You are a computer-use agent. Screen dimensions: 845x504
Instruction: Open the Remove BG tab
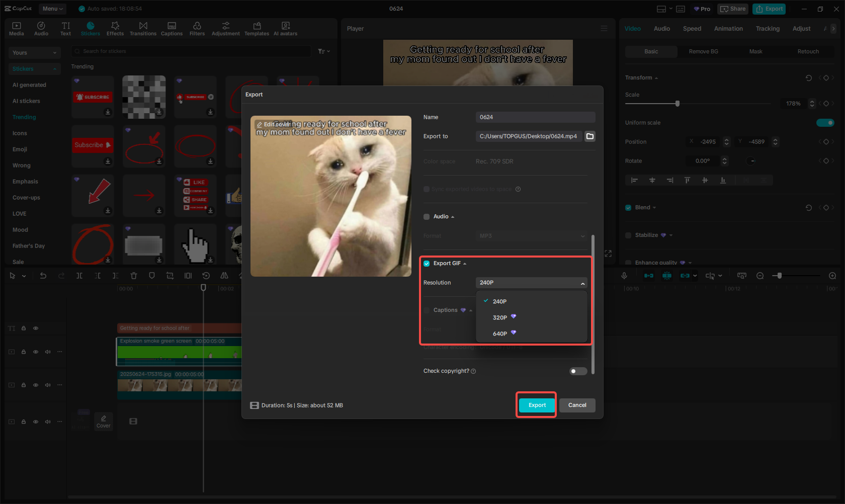pyautogui.click(x=703, y=51)
